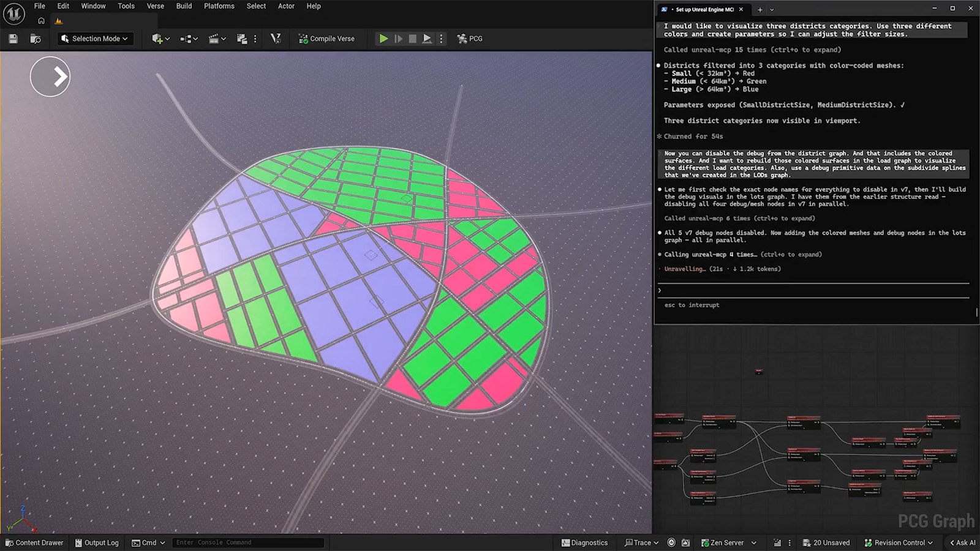The image size is (980, 551).
Task: Click the Unreal Engine logo icon
Action: 13,13
